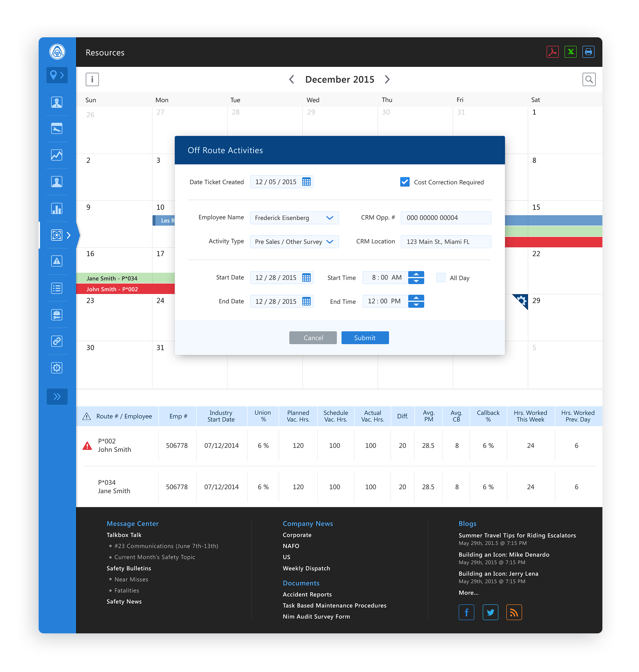Viewport: 639px width, 672px height.
Task: Select Jane Smith - P*034 green event
Action: tap(125, 278)
